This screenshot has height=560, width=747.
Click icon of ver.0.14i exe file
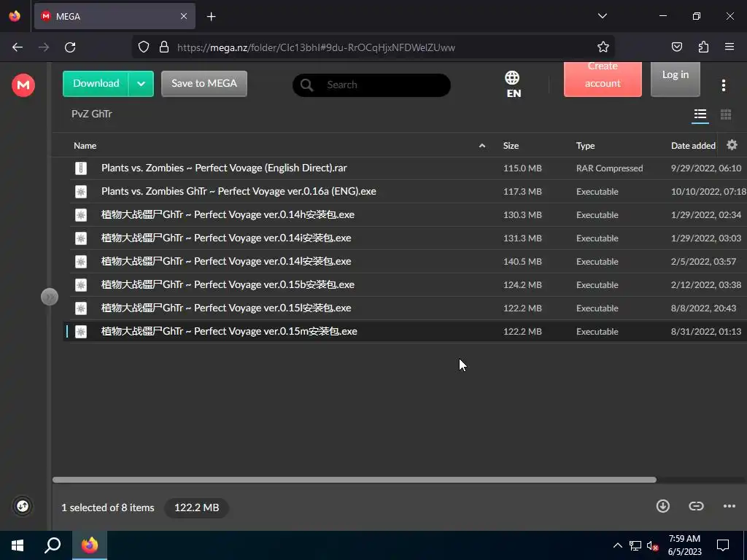(81, 238)
